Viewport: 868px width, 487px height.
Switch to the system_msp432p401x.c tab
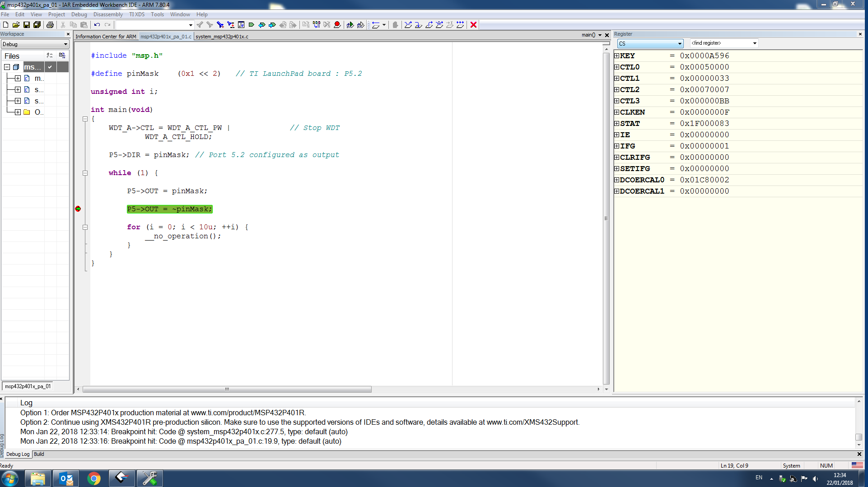222,37
